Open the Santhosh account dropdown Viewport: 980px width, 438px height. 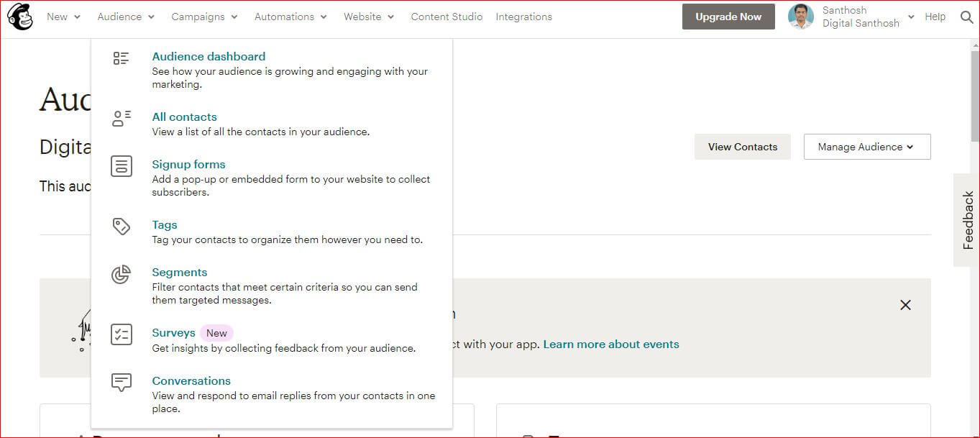[911, 17]
